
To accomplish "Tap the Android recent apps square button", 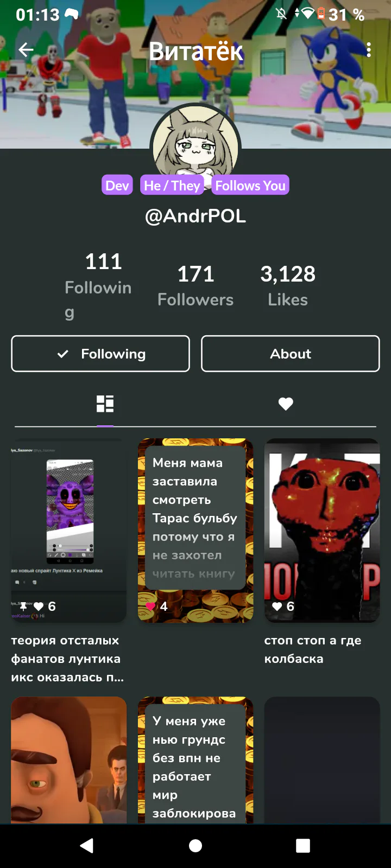I will (x=303, y=846).
